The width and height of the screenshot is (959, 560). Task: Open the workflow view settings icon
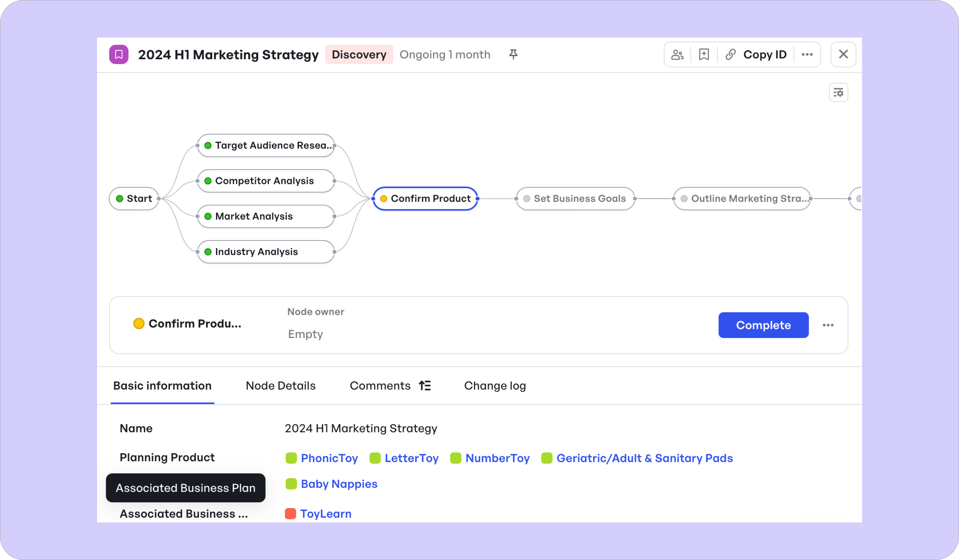(838, 92)
